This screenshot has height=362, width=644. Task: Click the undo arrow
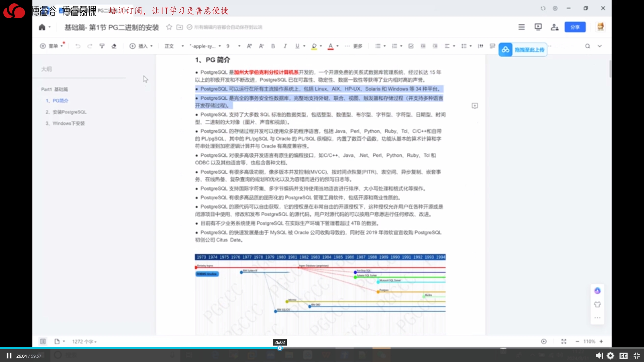click(78, 46)
